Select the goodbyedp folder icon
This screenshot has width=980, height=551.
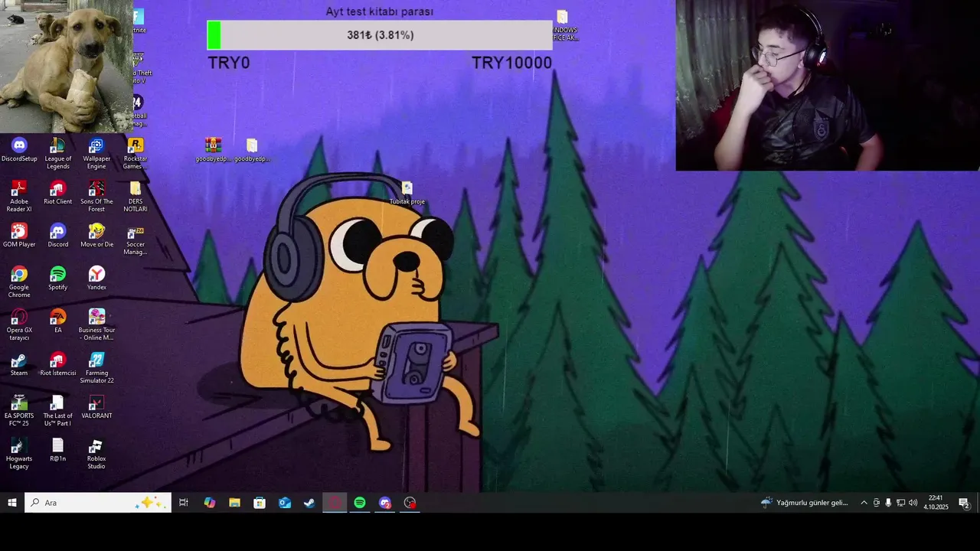(x=252, y=150)
